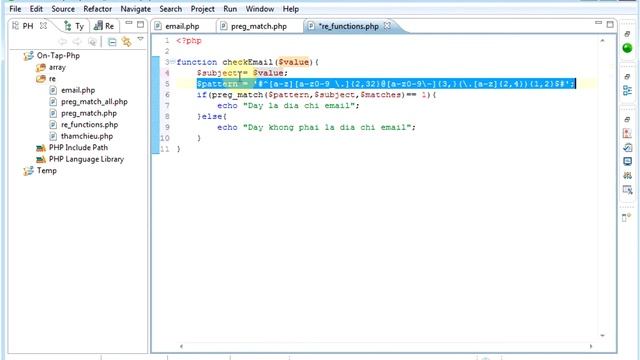The image size is (640, 360).
Task: Click the On-Tap-Php project icon
Action: coord(29,56)
